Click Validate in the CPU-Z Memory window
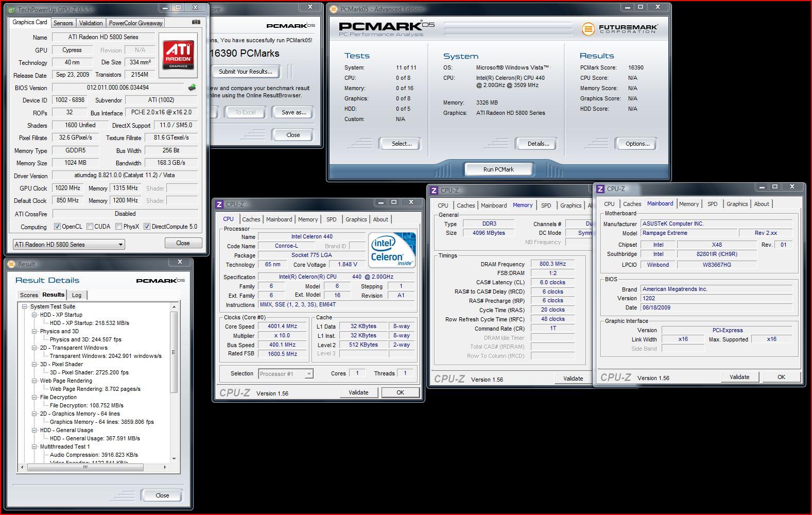 (573, 379)
